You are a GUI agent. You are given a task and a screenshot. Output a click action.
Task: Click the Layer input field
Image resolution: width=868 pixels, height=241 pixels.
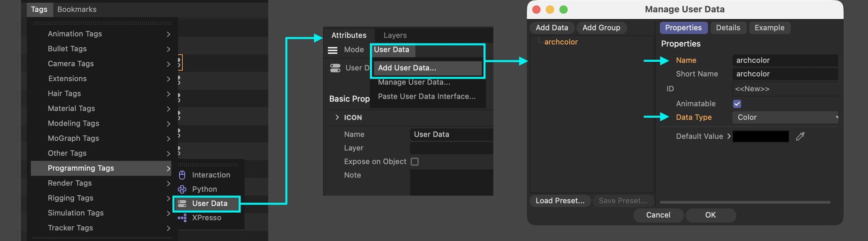[451, 148]
